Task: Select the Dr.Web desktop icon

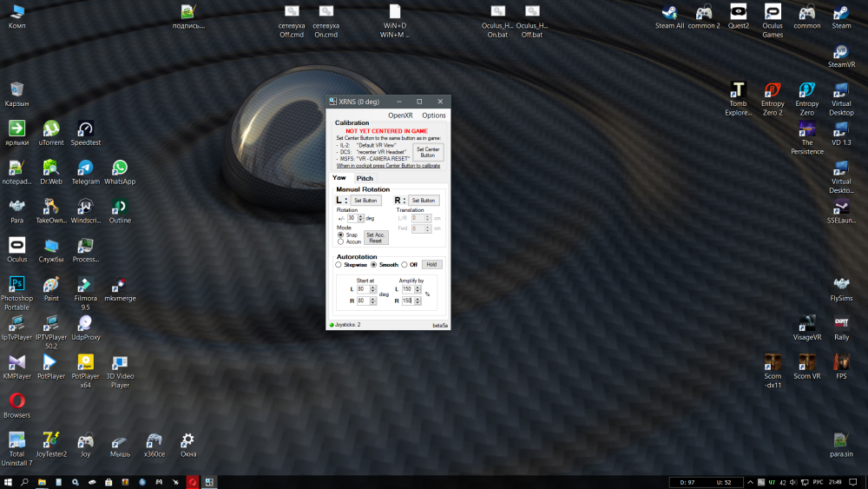Action: pyautogui.click(x=51, y=172)
